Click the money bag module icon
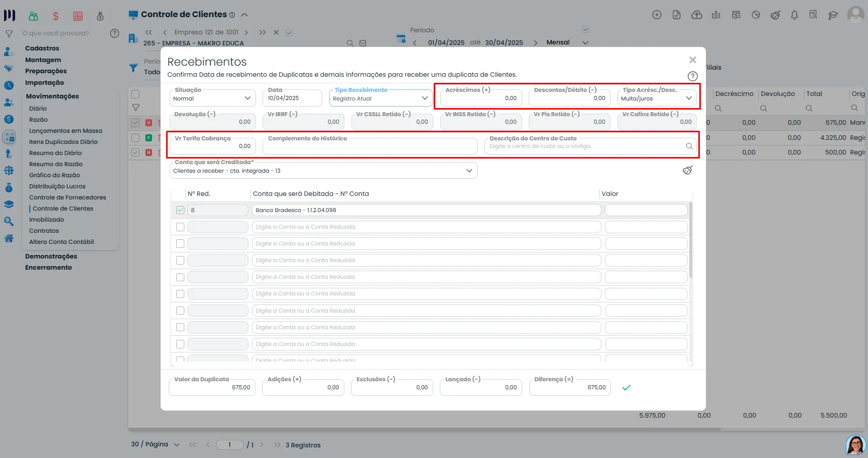Viewport: 868px width, 458px height. [100, 16]
